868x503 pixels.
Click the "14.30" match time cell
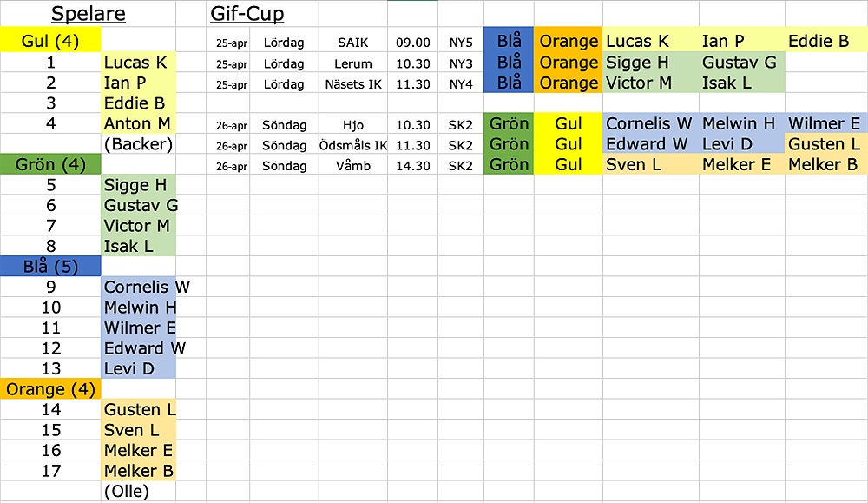coord(413,166)
